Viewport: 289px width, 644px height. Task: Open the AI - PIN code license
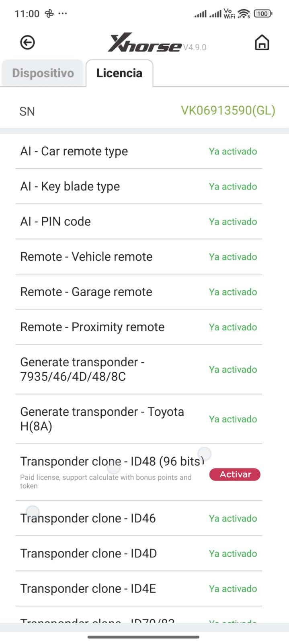click(x=55, y=221)
